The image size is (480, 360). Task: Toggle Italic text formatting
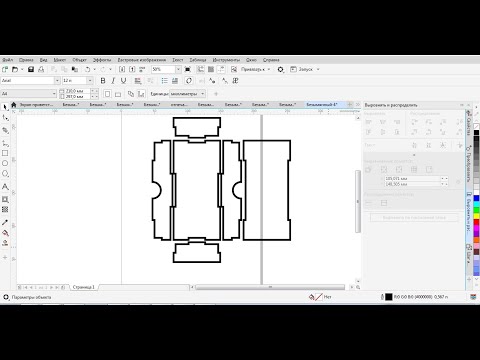click(113, 81)
